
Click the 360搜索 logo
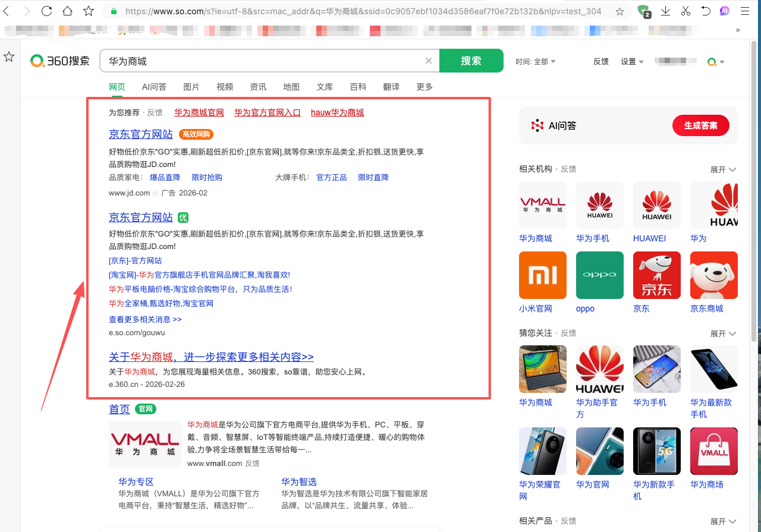59,60
